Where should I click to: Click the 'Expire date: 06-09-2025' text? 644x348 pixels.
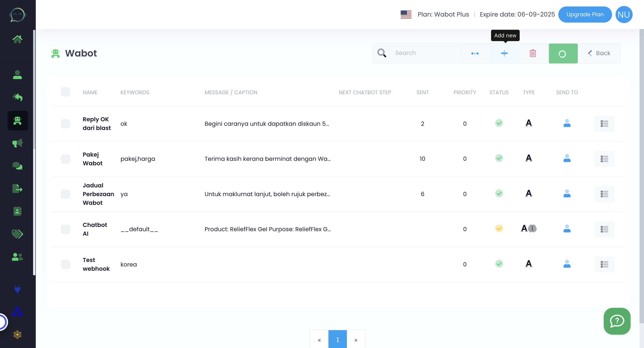coord(517,15)
